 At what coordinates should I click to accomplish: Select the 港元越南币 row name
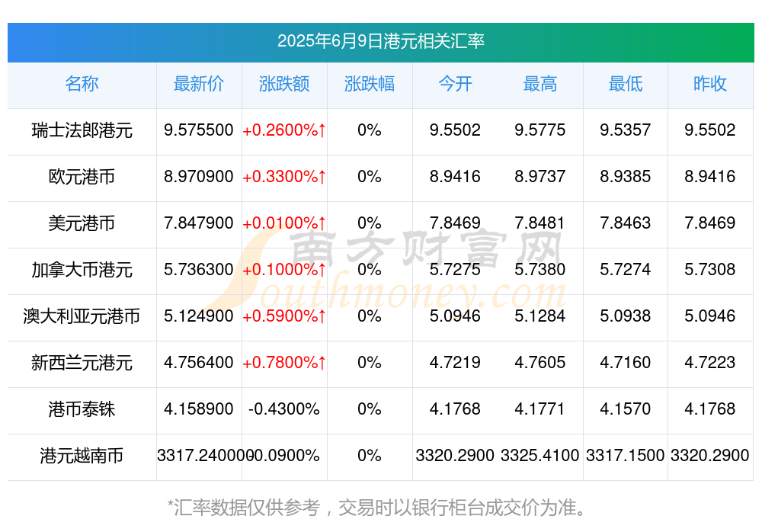[82, 456]
